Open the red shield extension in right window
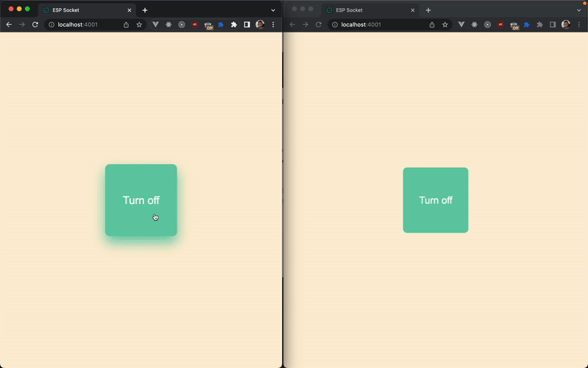Viewport: 588px width, 368px height. 501,25
